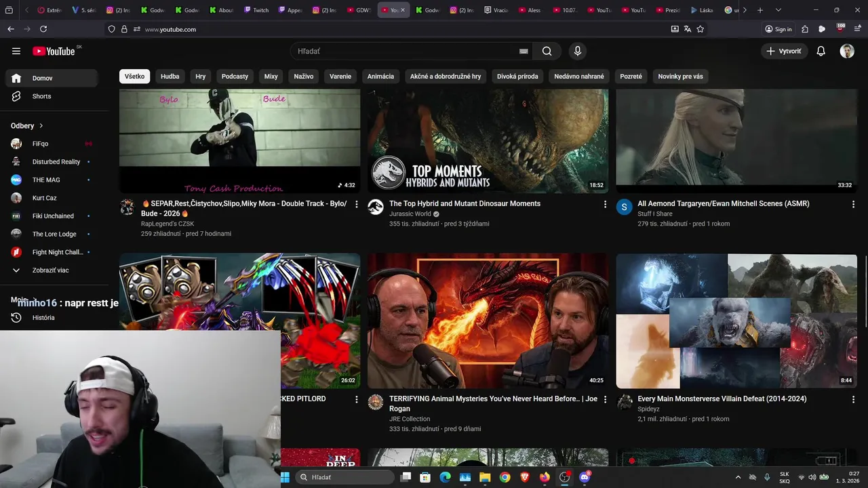The width and height of the screenshot is (868, 488).
Task: Select the Varenie filter chip
Action: click(x=340, y=77)
